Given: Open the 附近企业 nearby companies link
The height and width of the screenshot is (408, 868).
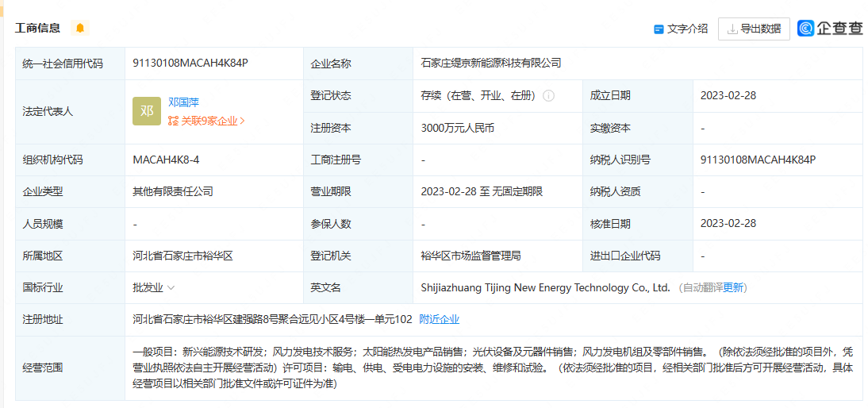Looking at the screenshot, I should tap(439, 319).
